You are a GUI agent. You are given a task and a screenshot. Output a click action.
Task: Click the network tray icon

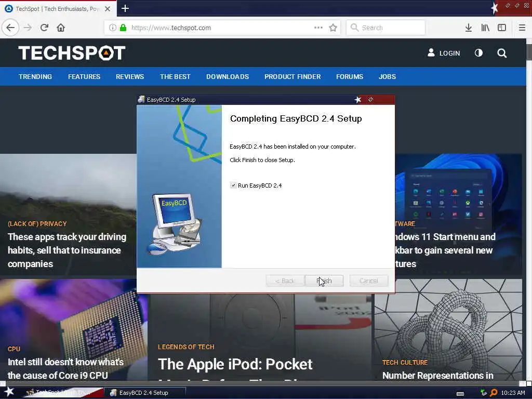click(484, 393)
